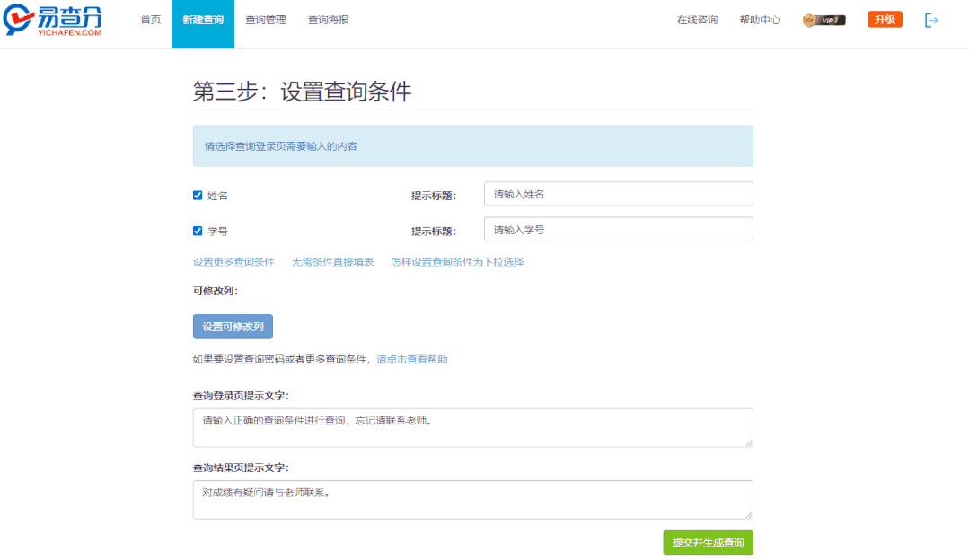
Task: Click the 设置可修改列 button
Action: (233, 327)
